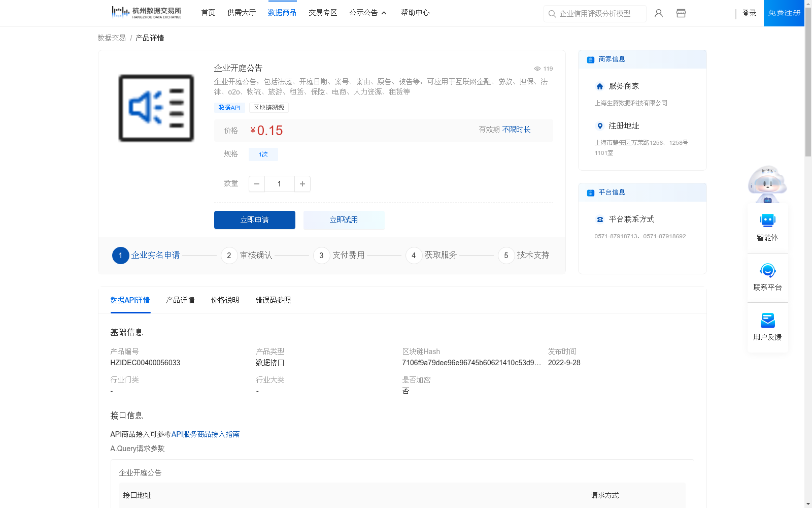
Task: Open 数据商品 navigation item
Action: pyautogui.click(x=282, y=13)
